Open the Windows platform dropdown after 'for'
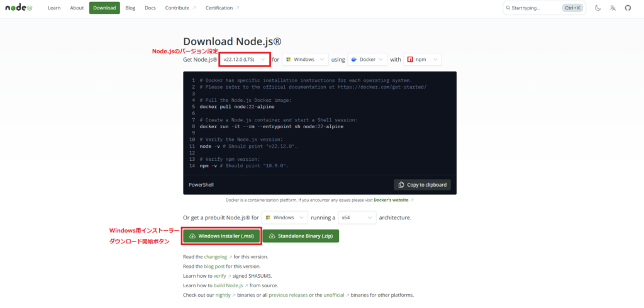This screenshot has width=644, height=308. pyautogui.click(x=305, y=60)
